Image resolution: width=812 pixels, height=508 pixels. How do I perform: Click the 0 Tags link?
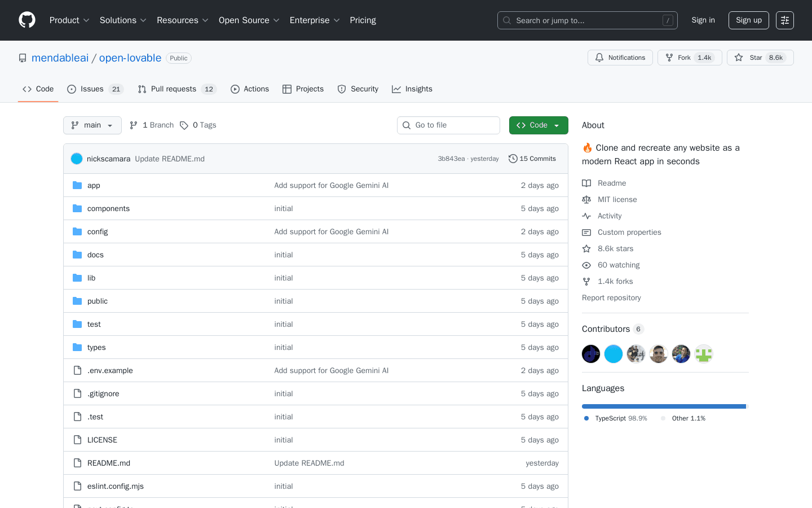pyautogui.click(x=198, y=125)
